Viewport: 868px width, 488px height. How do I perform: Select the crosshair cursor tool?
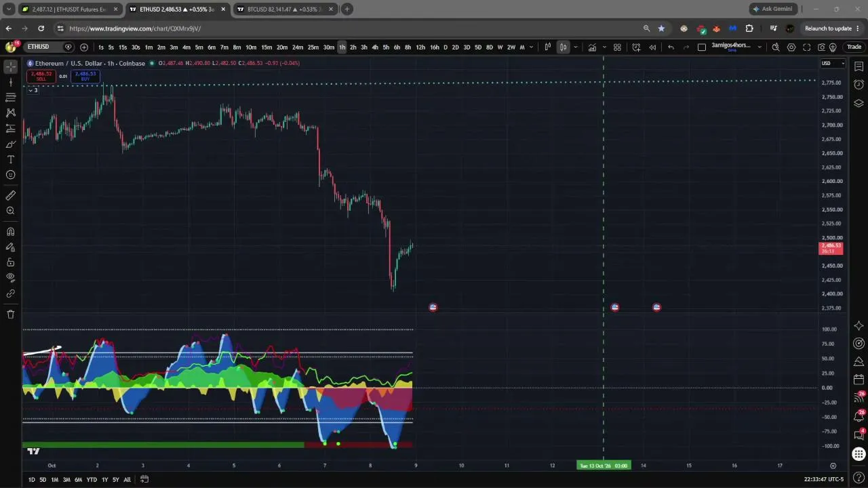pos(11,66)
